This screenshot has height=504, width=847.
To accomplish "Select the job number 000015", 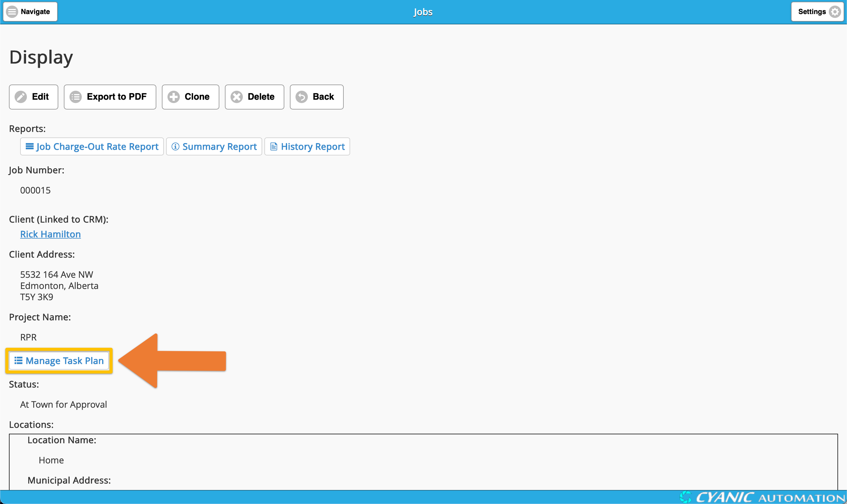I will click(35, 190).
